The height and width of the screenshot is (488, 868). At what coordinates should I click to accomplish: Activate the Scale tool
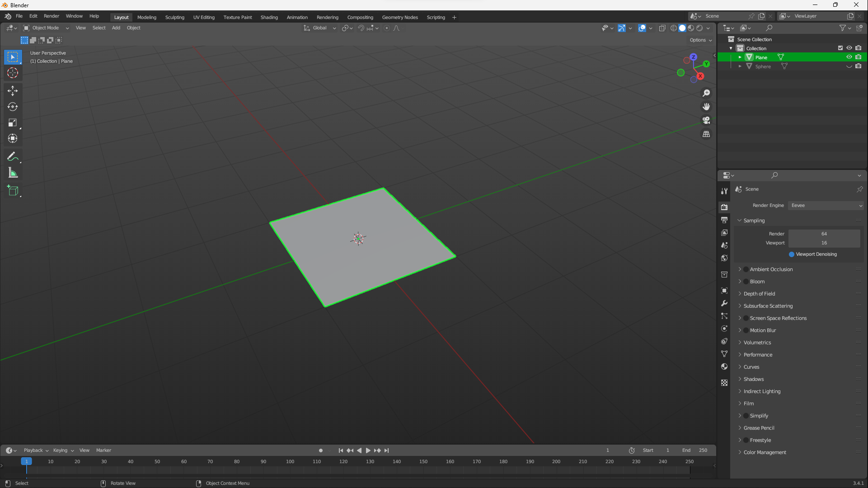13,122
